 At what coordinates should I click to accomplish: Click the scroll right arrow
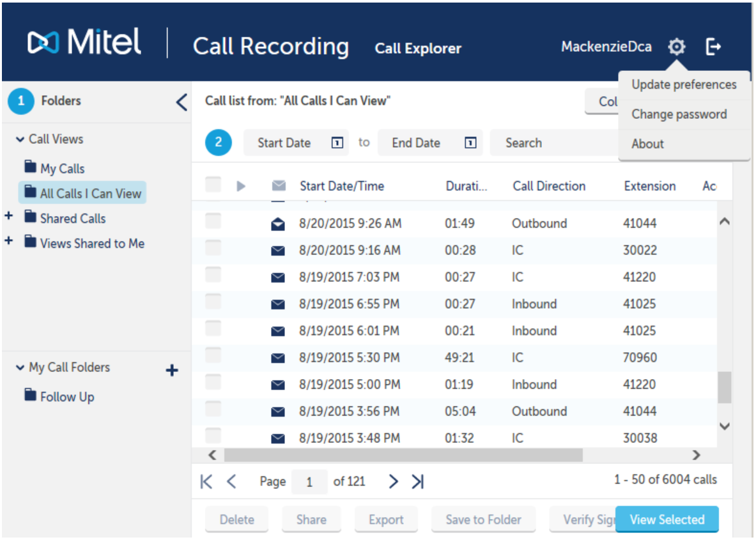(x=696, y=454)
